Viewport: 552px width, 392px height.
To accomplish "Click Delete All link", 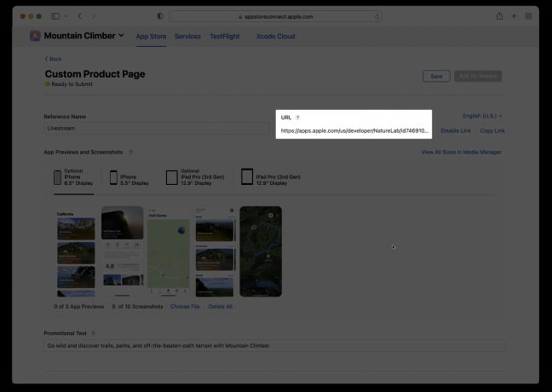I will click(220, 307).
